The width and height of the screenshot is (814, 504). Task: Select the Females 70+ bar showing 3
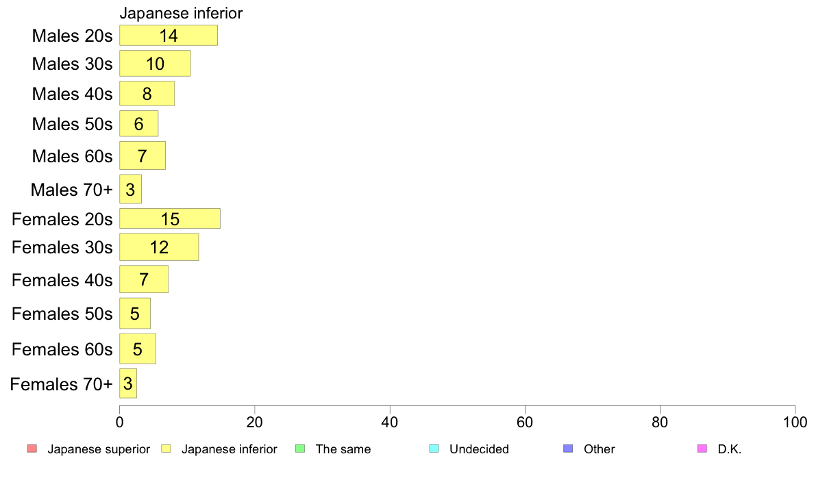128,383
